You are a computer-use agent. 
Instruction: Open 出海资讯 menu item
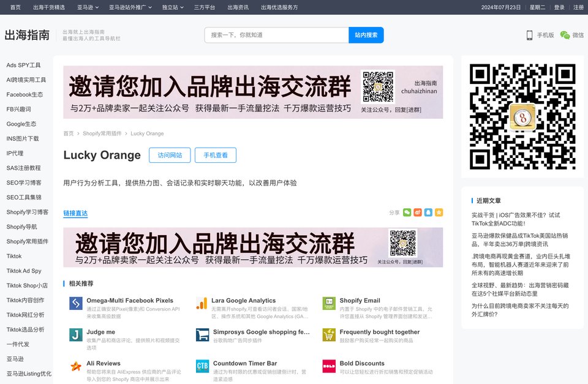[238, 7]
